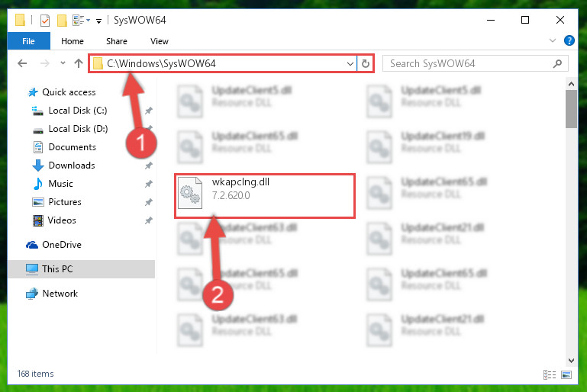Switch to the View tab
Viewport: 587px width, 392px height.
(x=159, y=41)
